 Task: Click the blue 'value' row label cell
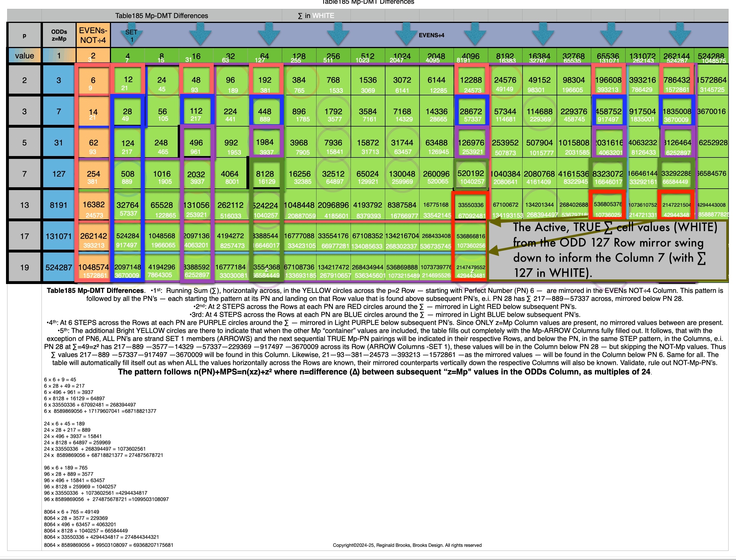pos(24,56)
